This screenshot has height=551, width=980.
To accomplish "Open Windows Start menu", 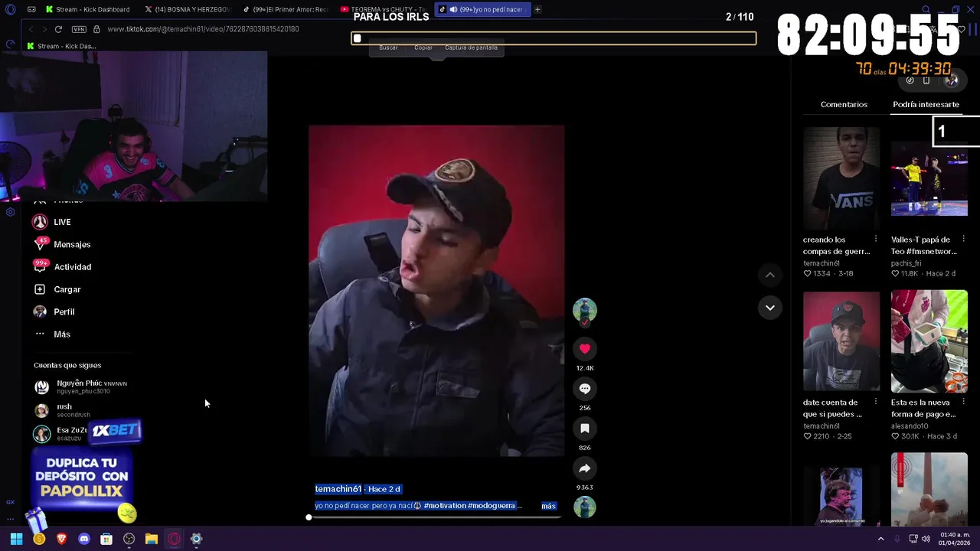I will [x=16, y=539].
